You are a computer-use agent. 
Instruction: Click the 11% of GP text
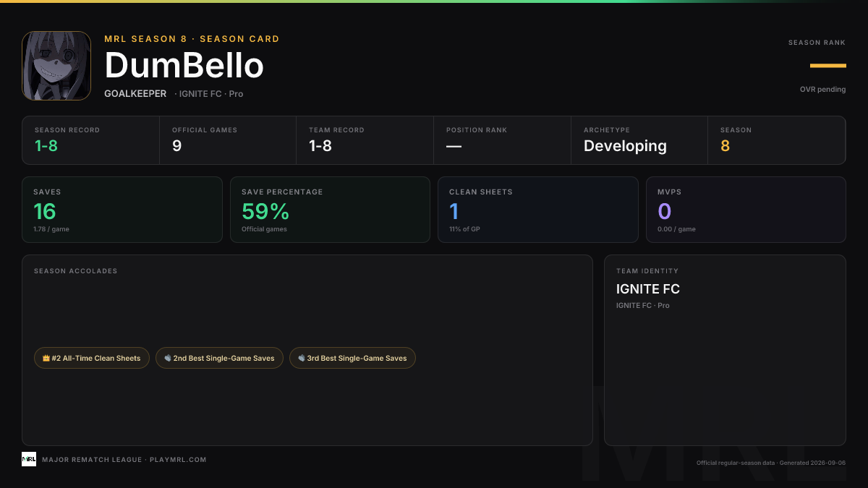(465, 229)
